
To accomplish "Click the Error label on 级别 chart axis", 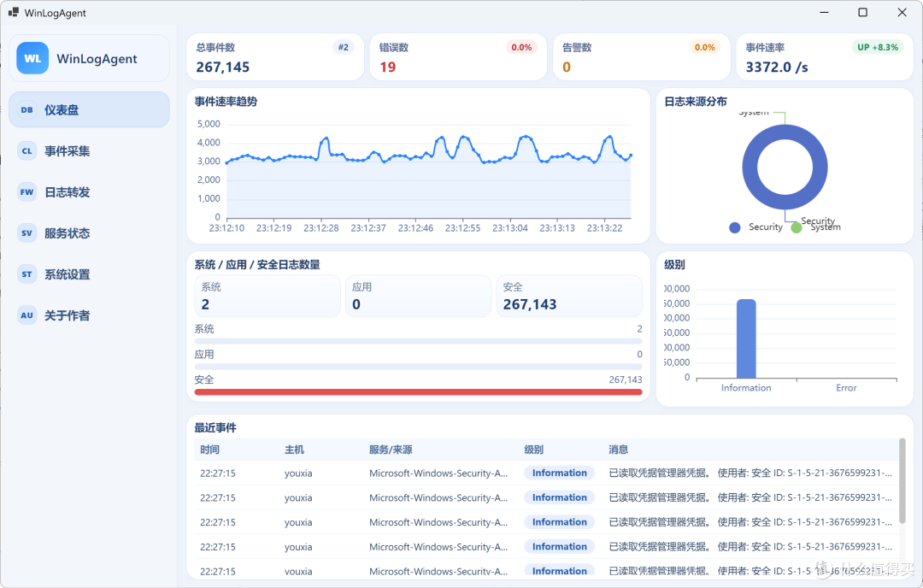I will [846, 388].
